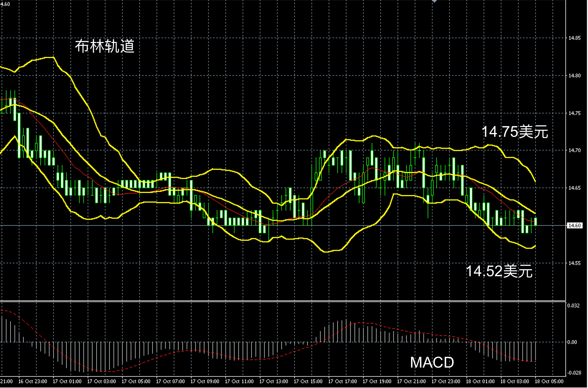The image size is (588, 388).
Task: Click the chart shift marker at top
Action: click(434, 1)
